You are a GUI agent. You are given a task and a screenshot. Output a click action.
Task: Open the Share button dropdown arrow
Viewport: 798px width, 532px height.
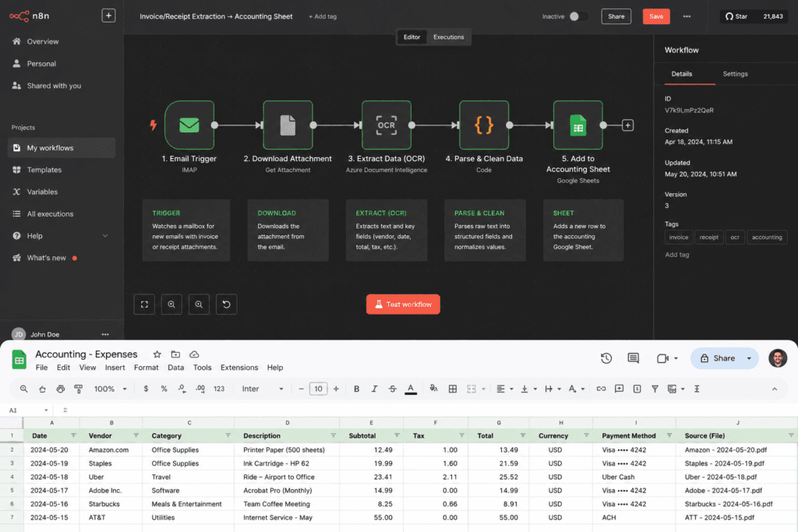click(749, 358)
